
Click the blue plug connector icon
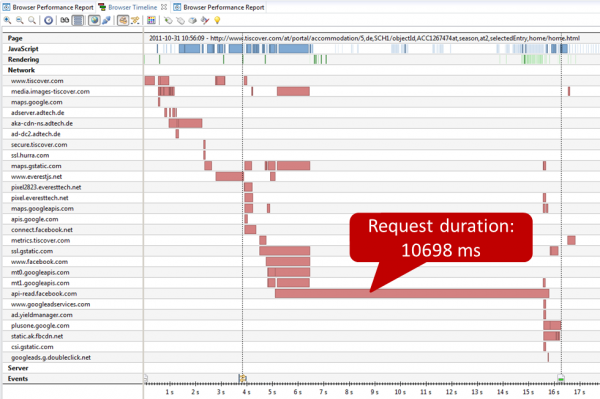(x=106, y=20)
